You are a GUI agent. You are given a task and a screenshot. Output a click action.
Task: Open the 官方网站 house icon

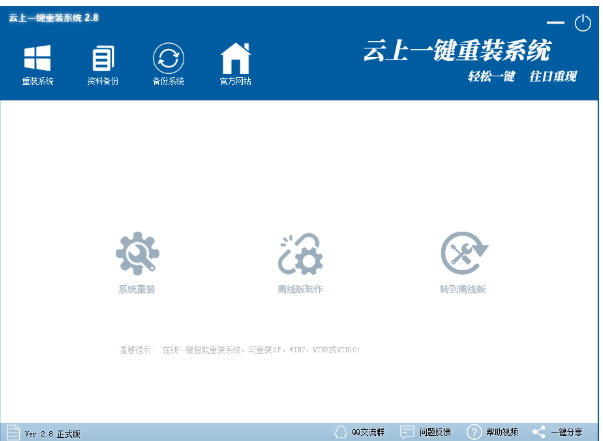235,57
